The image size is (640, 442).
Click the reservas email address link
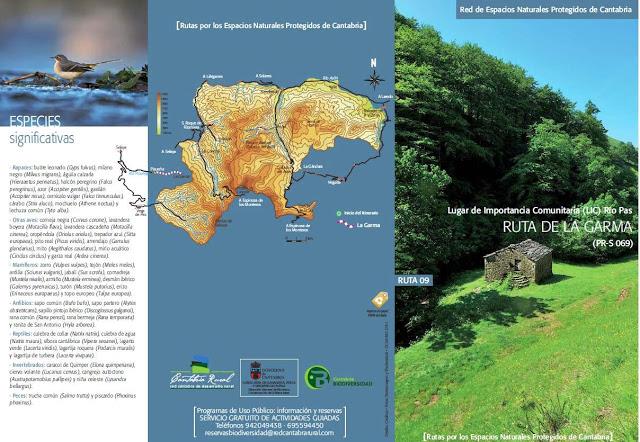[273, 433]
